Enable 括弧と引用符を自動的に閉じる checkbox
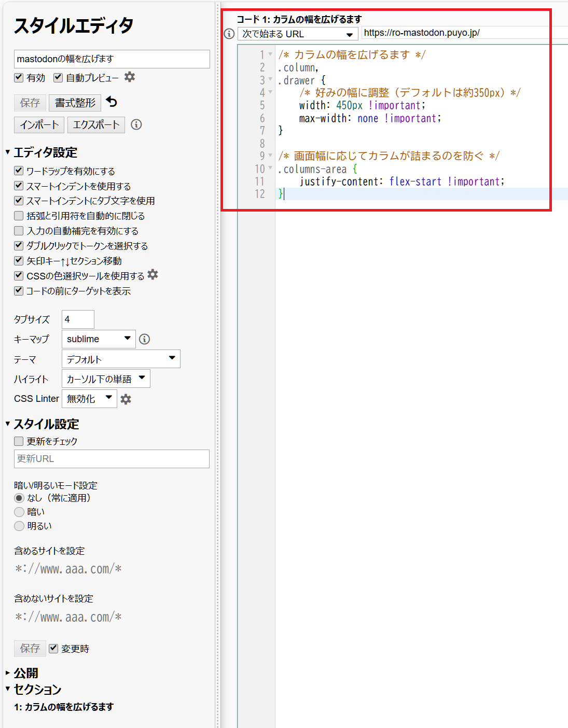This screenshot has height=728, width=568. tap(19, 216)
